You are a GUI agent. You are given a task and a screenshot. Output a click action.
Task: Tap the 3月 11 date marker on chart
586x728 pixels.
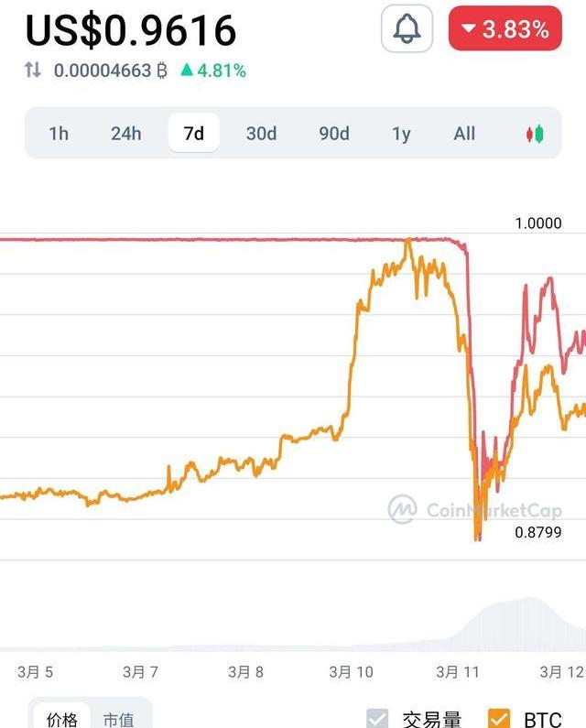coord(458,672)
